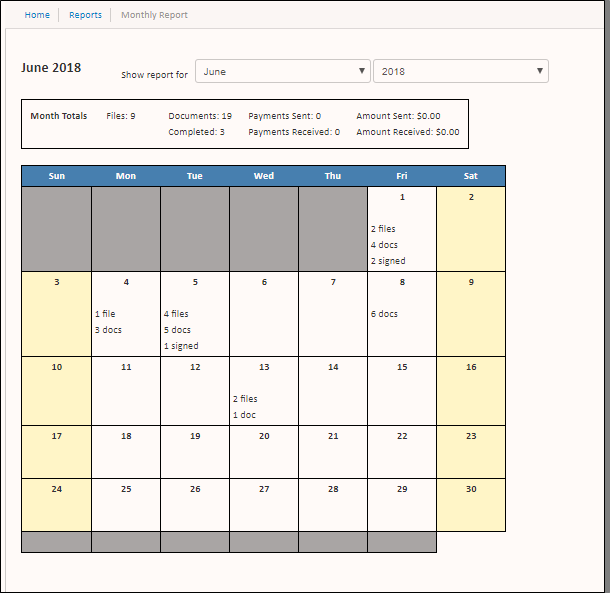The width and height of the screenshot is (610, 593).
Task: Click Completed: 3 total
Action: point(196,132)
